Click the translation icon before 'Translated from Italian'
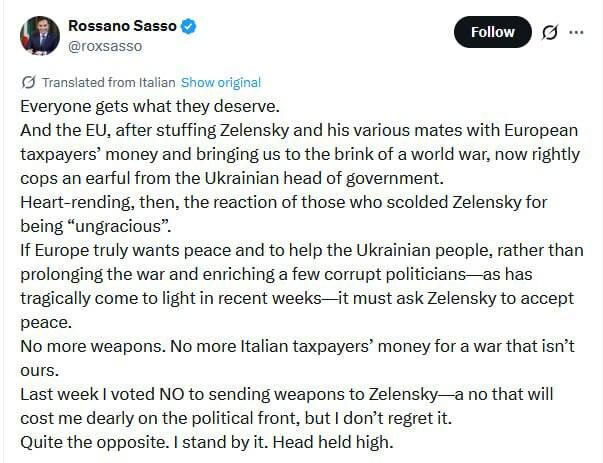The width and height of the screenshot is (603, 463). (x=29, y=82)
